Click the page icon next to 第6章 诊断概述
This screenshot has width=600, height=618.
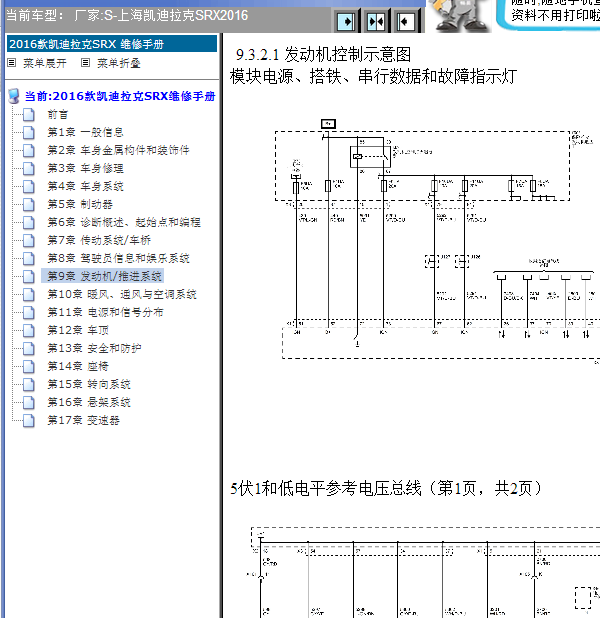click(29, 223)
